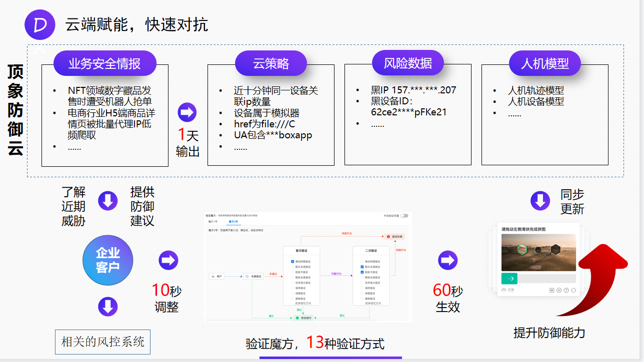The image size is (644, 362).
Task: Click the grey captcha slider track
Action: tap(546, 279)
